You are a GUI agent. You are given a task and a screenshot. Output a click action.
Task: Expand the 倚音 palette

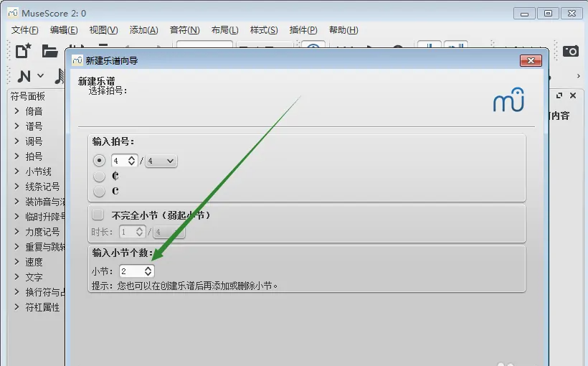16,111
